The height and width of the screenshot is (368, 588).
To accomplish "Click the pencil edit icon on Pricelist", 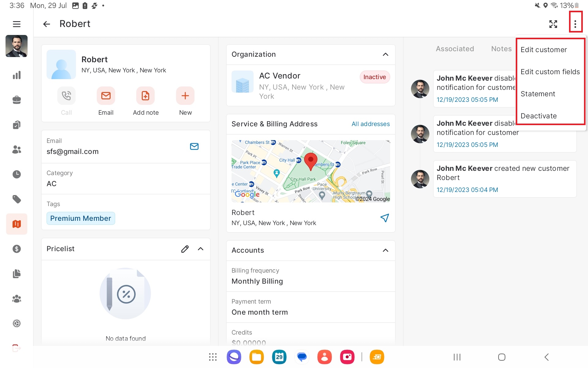I will tap(185, 249).
